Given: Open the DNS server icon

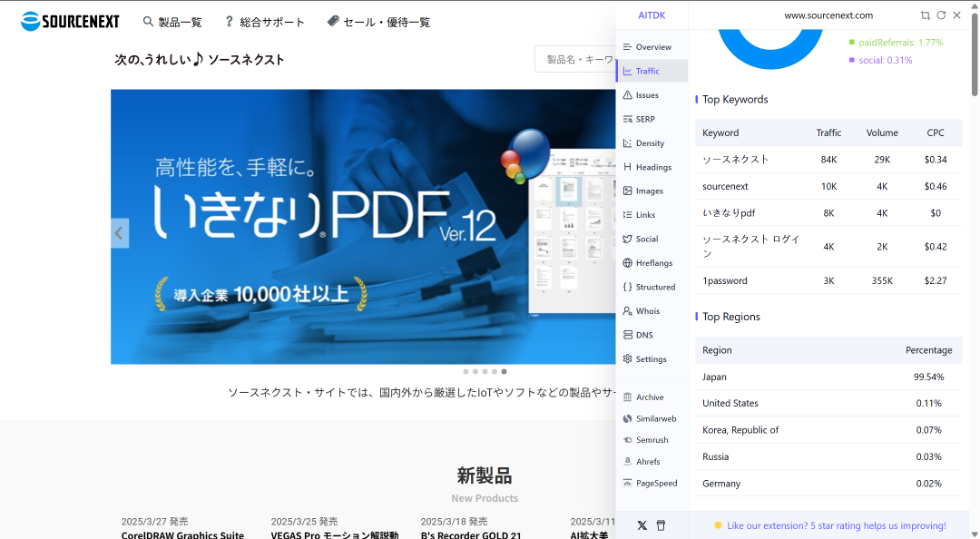Looking at the screenshot, I should pos(628,335).
